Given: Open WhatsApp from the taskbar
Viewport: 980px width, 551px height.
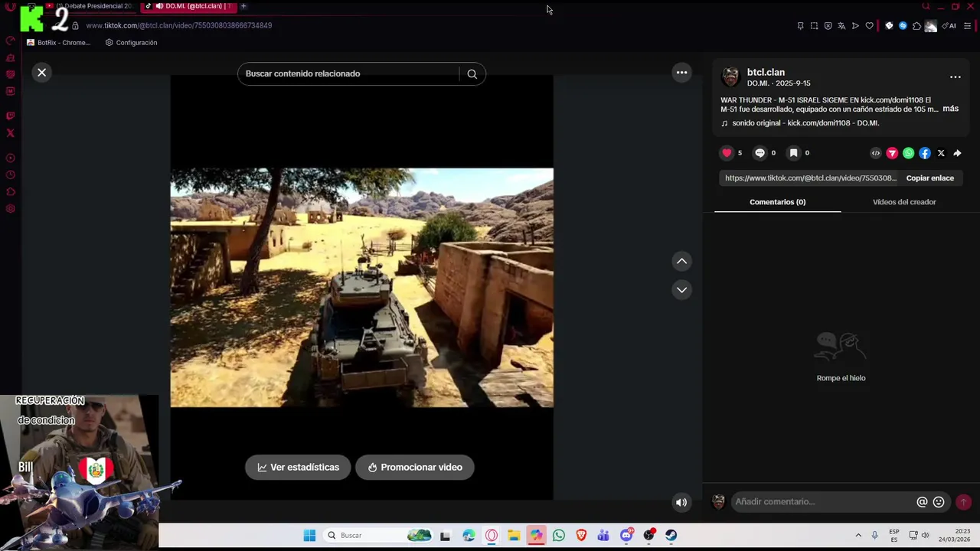Looking at the screenshot, I should [559, 536].
